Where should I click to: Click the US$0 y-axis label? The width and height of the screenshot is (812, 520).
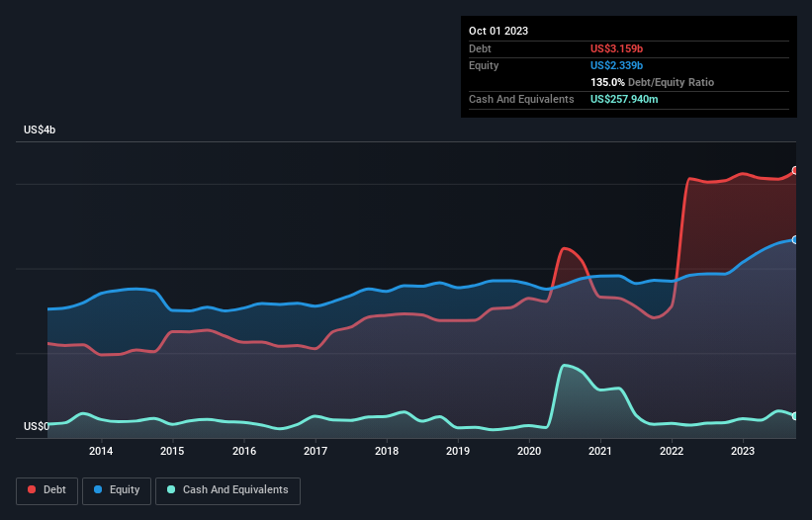click(x=37, y=426)
